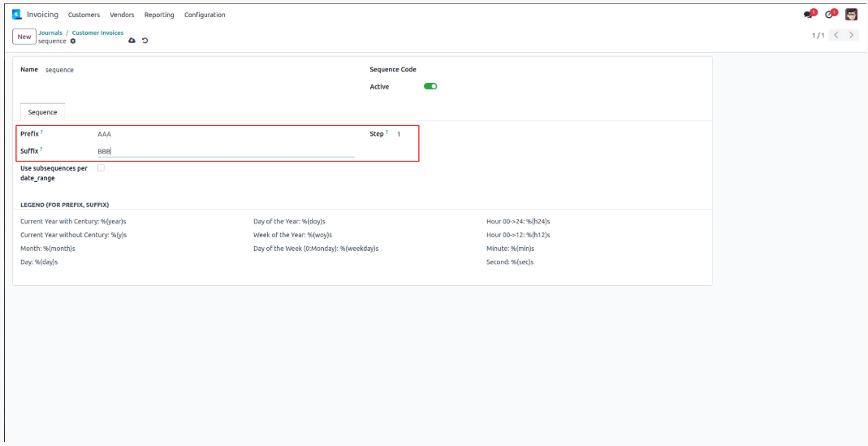Discard changes with the undo arrow icon
This screenshot has height=446, width=868.
(145, 41)
